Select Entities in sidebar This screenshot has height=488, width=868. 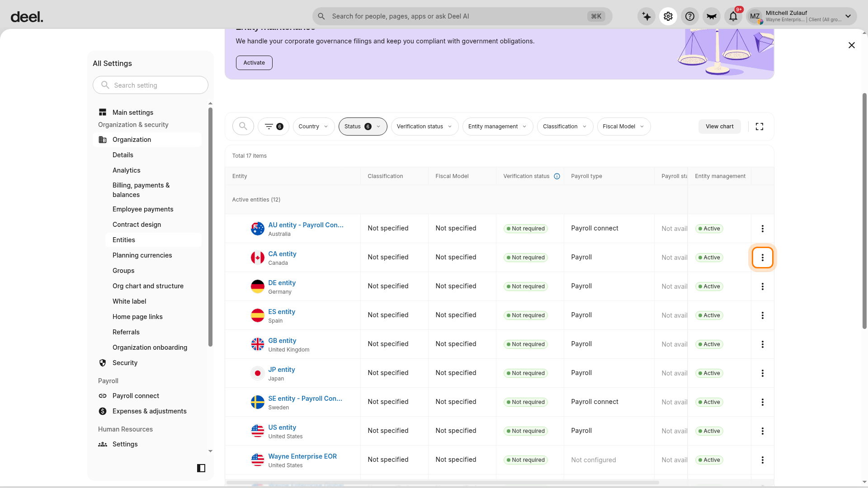tap(154, 240)
